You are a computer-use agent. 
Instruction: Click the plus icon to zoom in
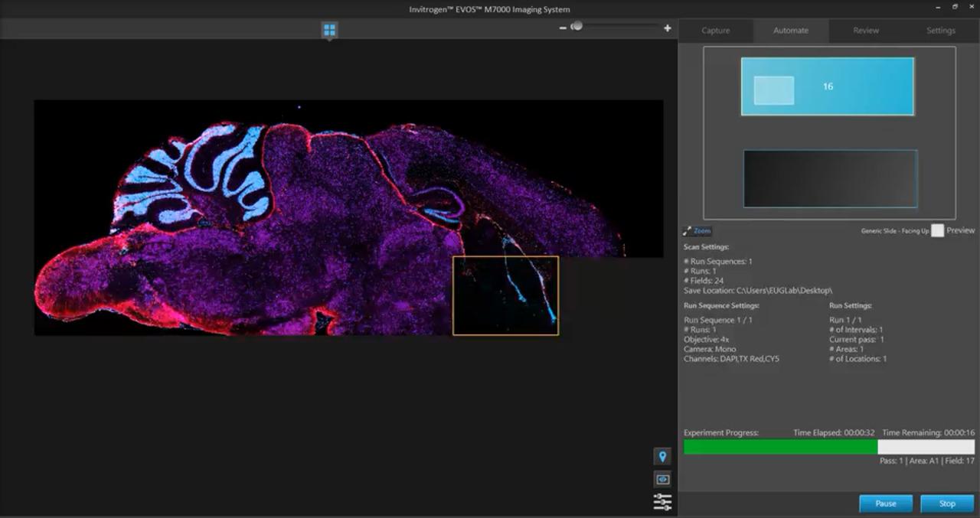click(668, 28)
